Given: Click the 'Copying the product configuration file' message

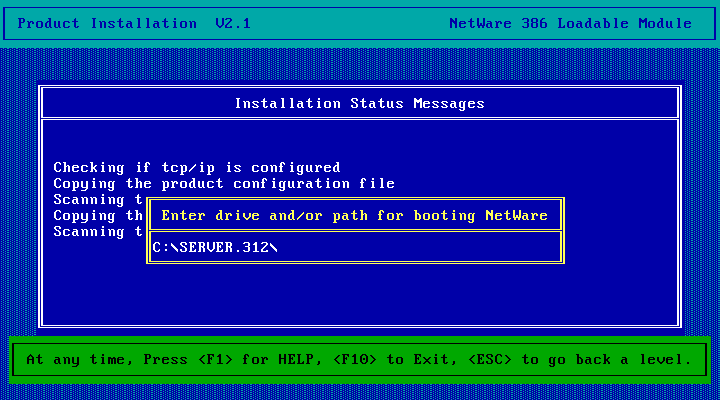Looking at the screenshot, I should [x=224, y=184].
